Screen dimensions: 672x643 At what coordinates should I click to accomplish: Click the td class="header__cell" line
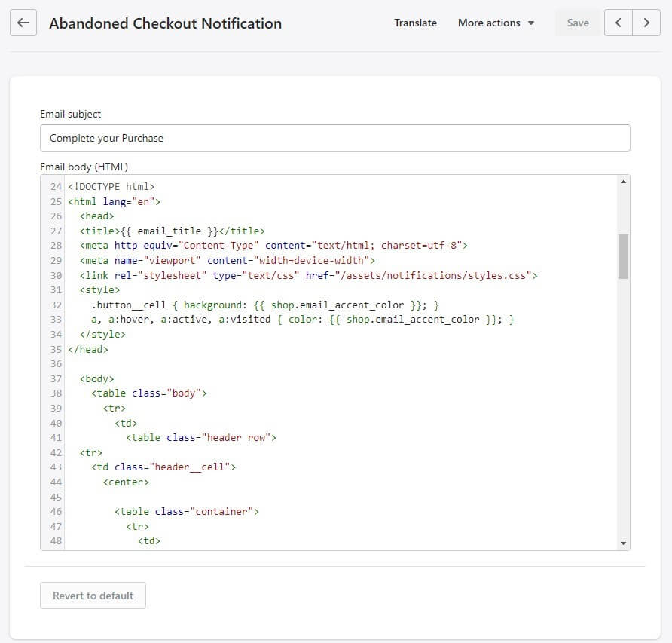click(163, 467)
